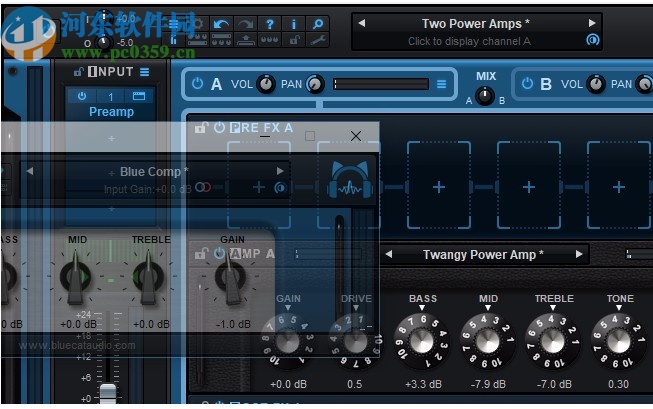
Task: Close the overlay window with X
Action: [x=356, y=136]
